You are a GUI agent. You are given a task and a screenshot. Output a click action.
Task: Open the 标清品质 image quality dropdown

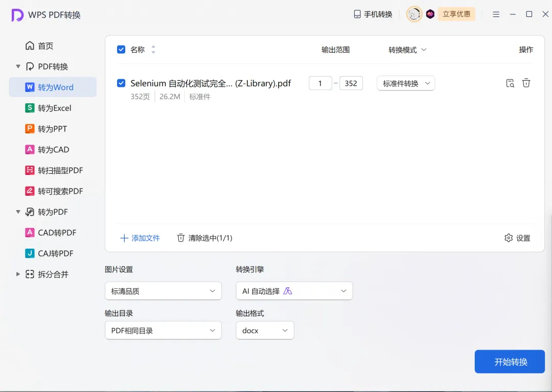tap(164, 291)
